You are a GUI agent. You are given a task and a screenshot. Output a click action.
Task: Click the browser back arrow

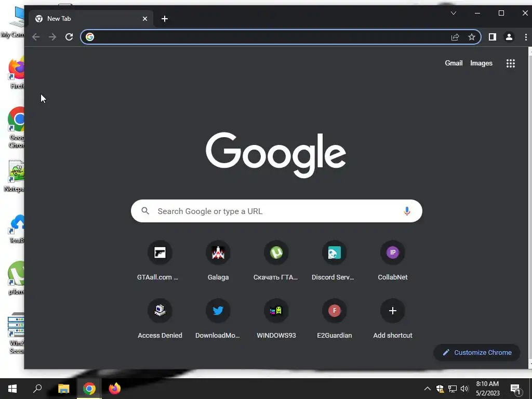(x=36, y=37)
